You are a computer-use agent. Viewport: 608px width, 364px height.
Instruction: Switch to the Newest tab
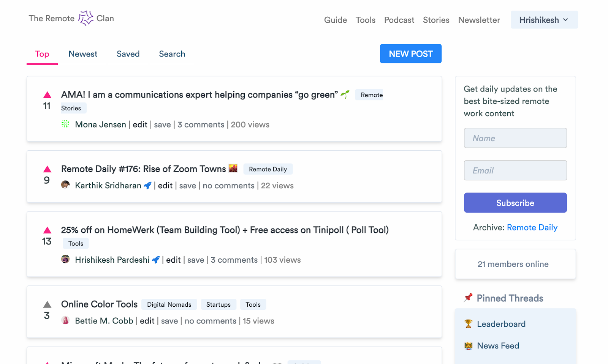pyautogui.click(x=83, y=54)
